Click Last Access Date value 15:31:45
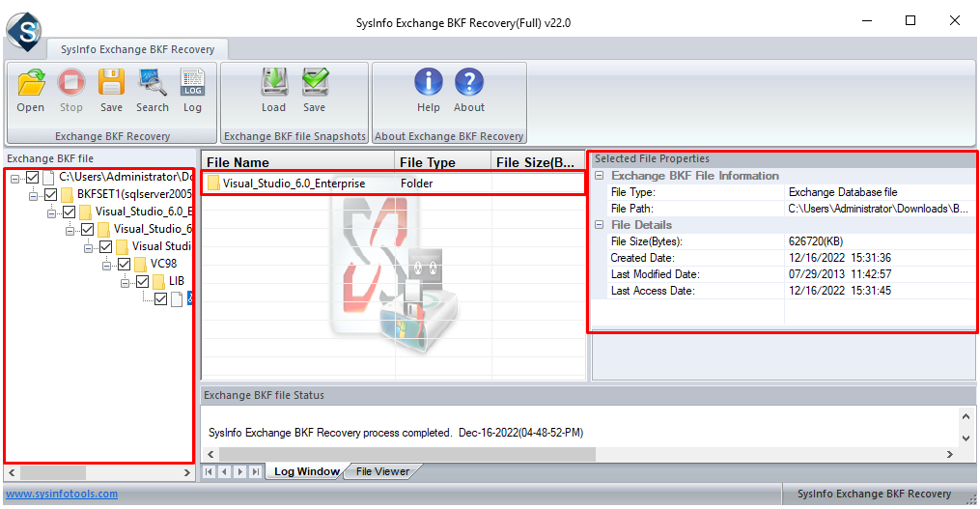 click(x=840, y=290)
